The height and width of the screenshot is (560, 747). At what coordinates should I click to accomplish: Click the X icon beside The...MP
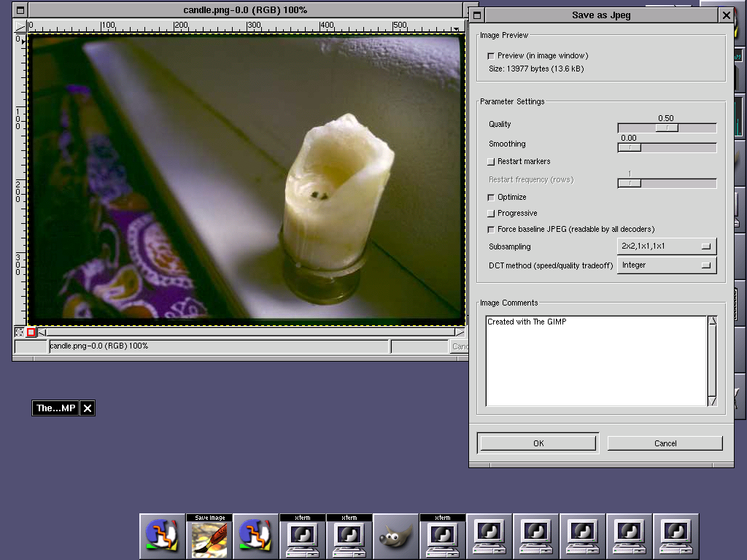(88, 408)
